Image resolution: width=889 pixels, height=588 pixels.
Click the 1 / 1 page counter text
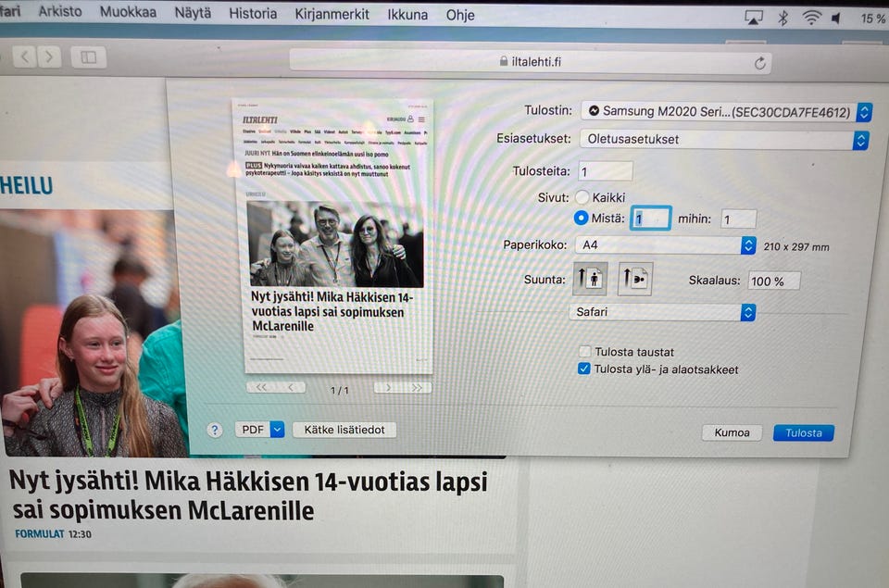(x=340, y=390)
